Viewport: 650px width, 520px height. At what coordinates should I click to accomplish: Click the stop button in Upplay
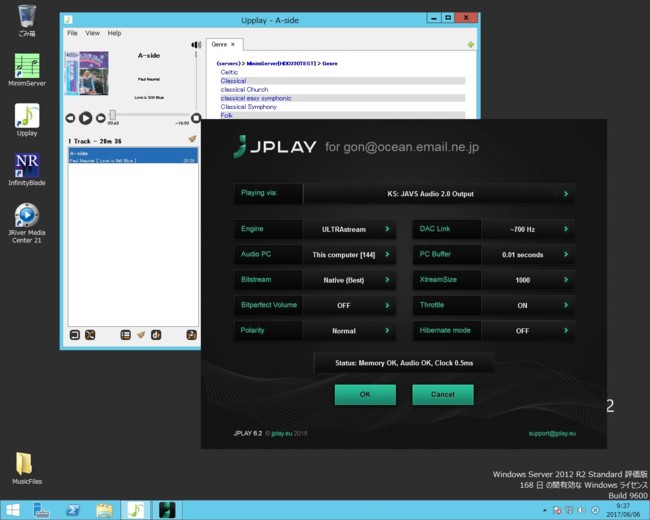(x=196, y=118)
